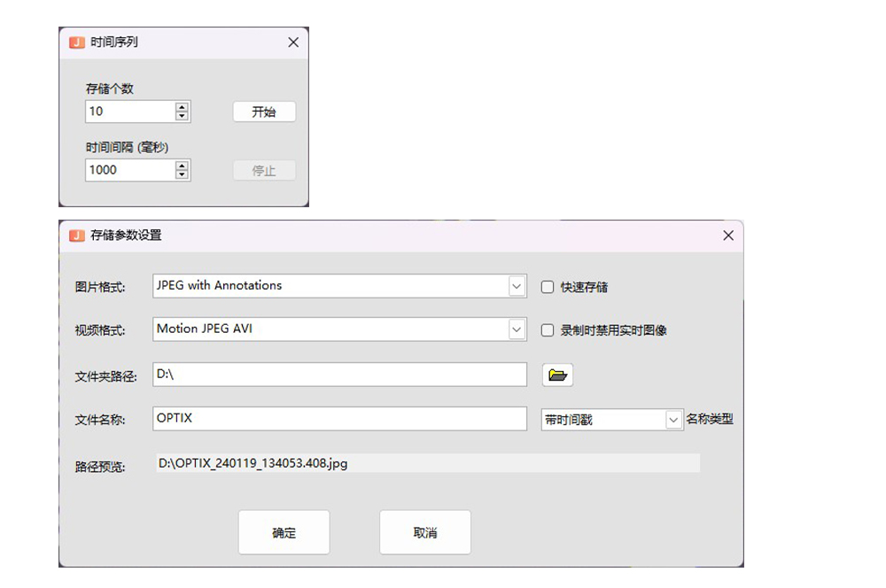Open the folder browse icon for 文件夹路径
Viewport: 886px width, 588px height.
557,375
